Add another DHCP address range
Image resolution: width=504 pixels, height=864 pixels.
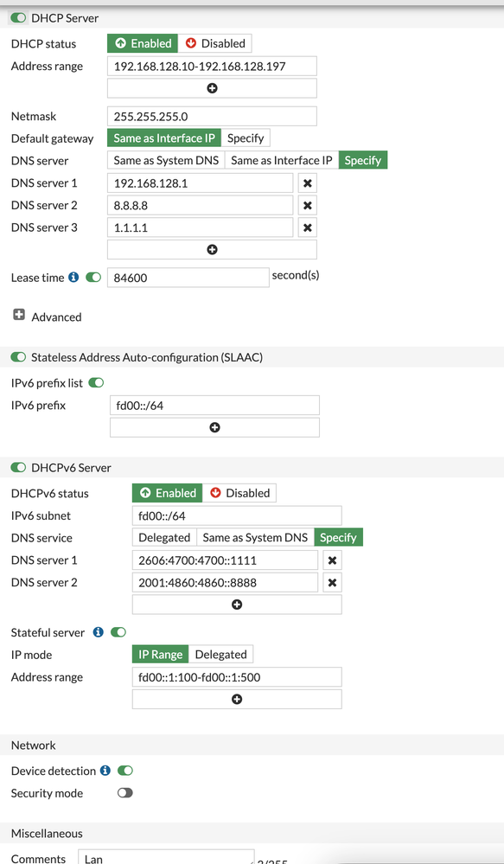pos(212,87)
